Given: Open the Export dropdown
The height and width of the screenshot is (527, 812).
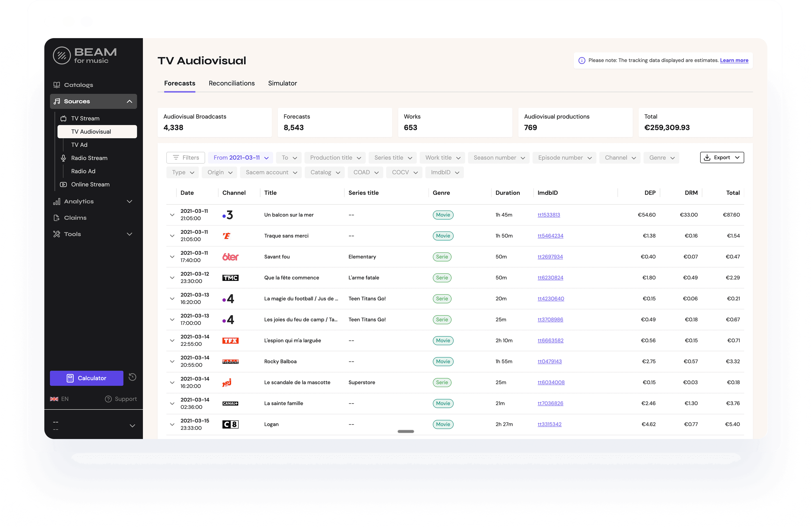Looking at the screenshot, I should coord(722,158).
